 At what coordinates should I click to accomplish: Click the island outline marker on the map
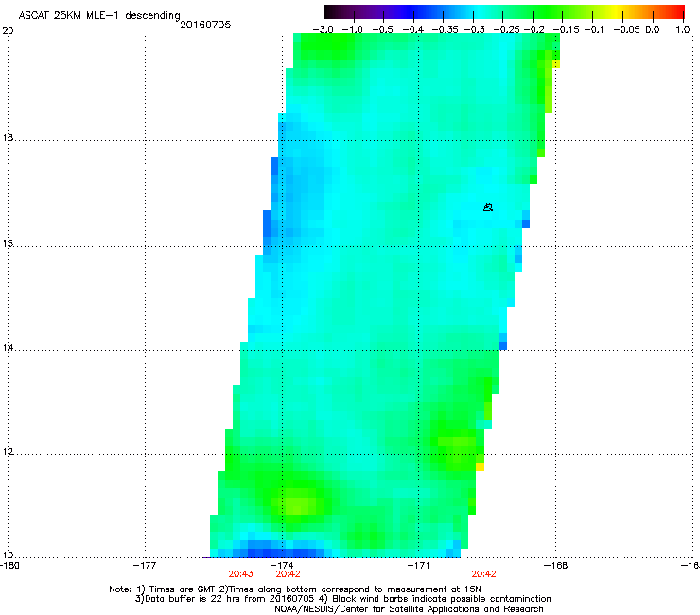point(488,207)
